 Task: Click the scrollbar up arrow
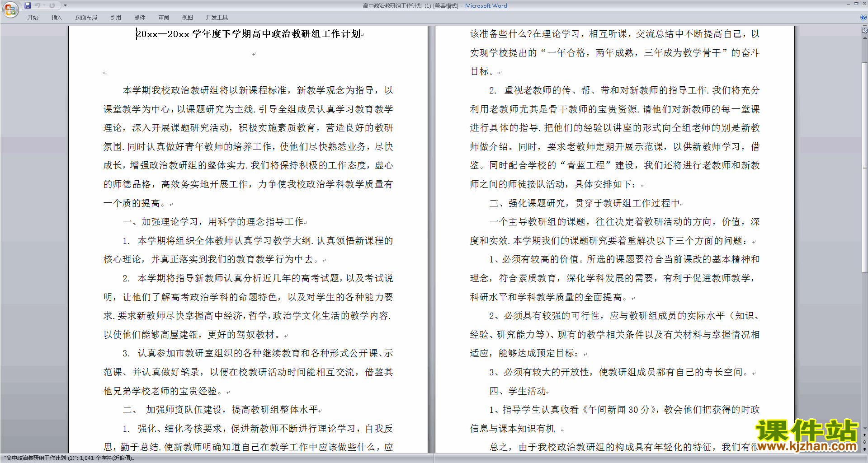(864, 37)
